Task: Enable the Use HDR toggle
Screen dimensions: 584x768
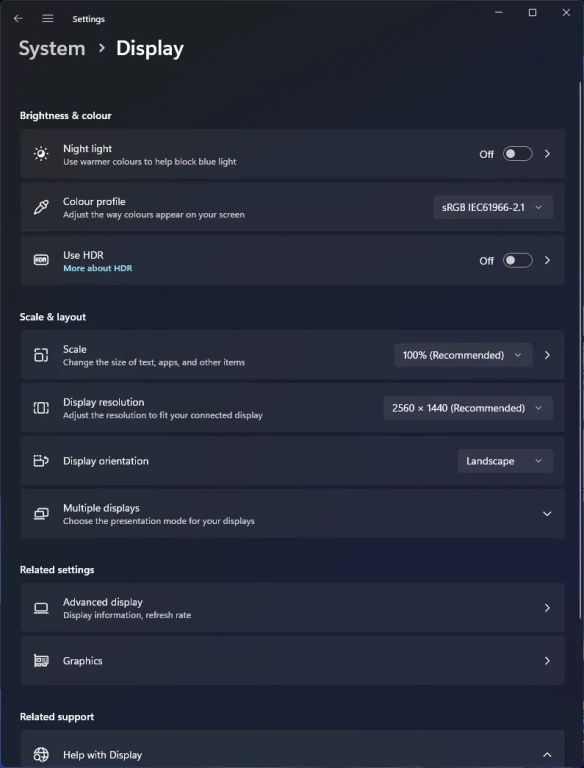Action: (518, 261)
